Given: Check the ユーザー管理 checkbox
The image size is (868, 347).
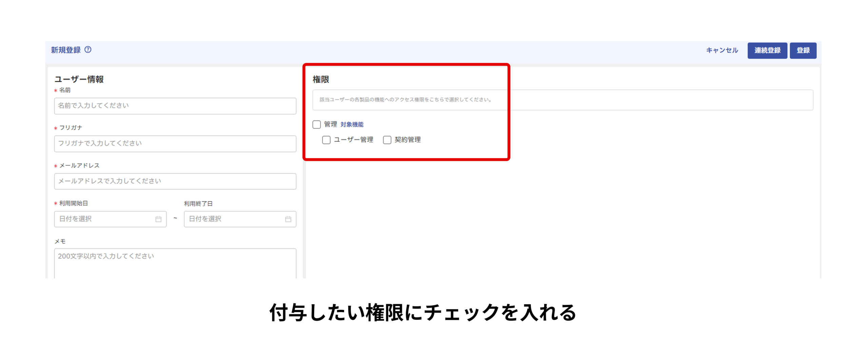Looking at the screenshot, I should click(326, 140).
